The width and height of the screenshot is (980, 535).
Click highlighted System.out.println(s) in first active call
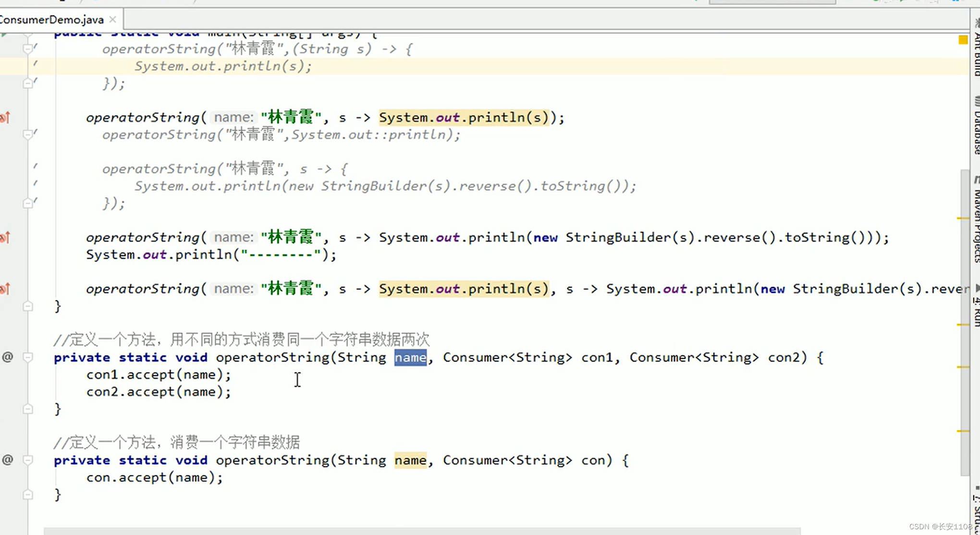464,117
